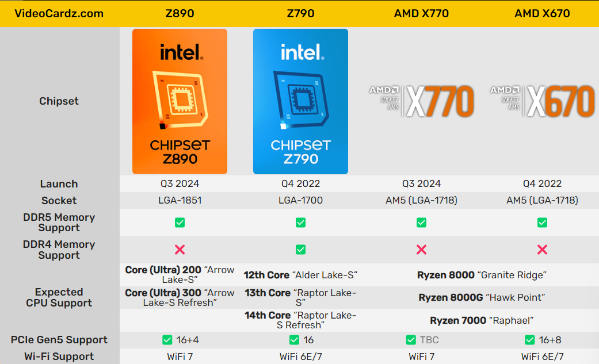Screen dimensions: 599x364
Task: Click the DDR5 support checkmark for AMD X670
Action: (x=542, y=223)
